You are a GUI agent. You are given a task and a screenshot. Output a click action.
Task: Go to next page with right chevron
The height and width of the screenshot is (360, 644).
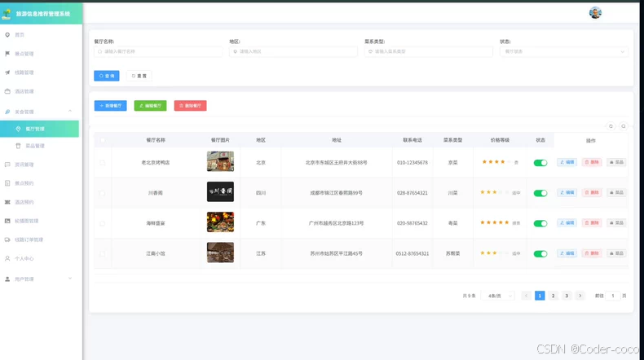click(x=580, y=296)
